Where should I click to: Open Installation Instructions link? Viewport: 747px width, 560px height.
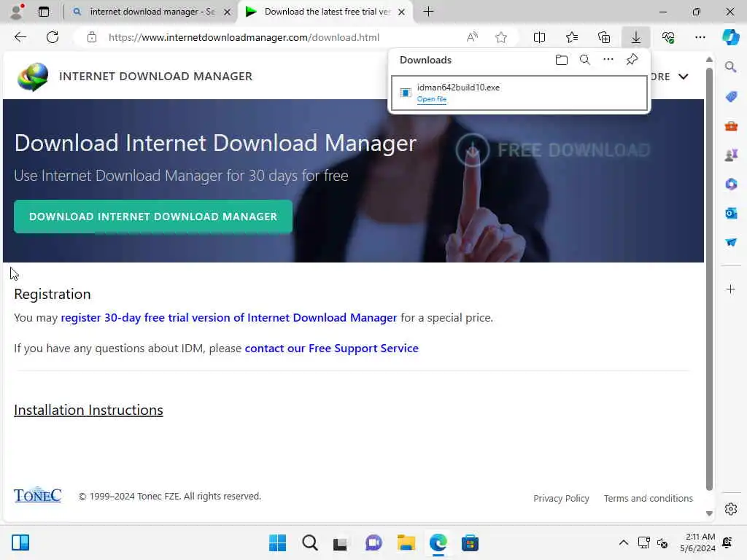coord(88,410)
